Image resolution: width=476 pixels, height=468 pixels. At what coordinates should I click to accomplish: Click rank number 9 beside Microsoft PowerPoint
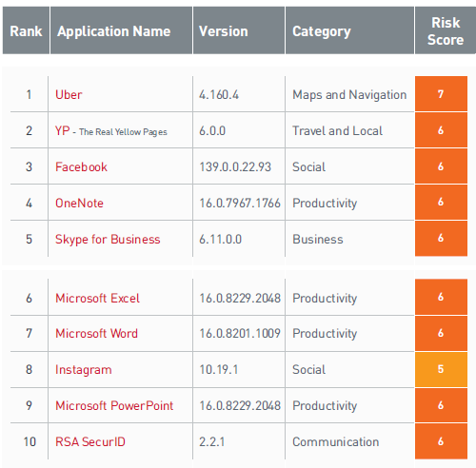(29, 405)
